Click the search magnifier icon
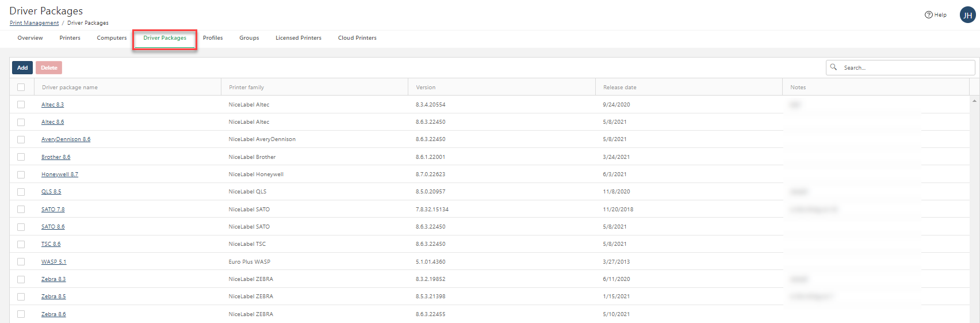 pos(833,67)
